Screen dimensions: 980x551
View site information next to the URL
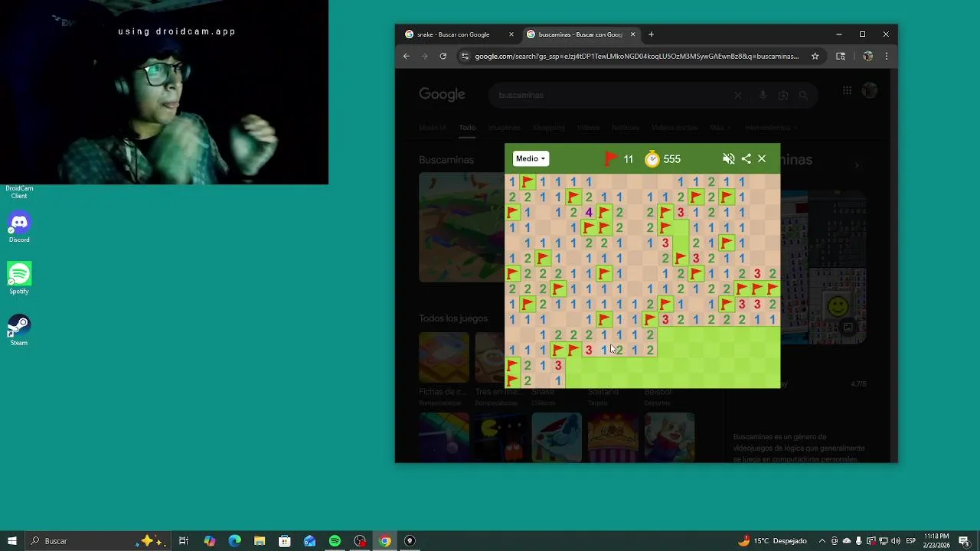[x=464, y=56]
